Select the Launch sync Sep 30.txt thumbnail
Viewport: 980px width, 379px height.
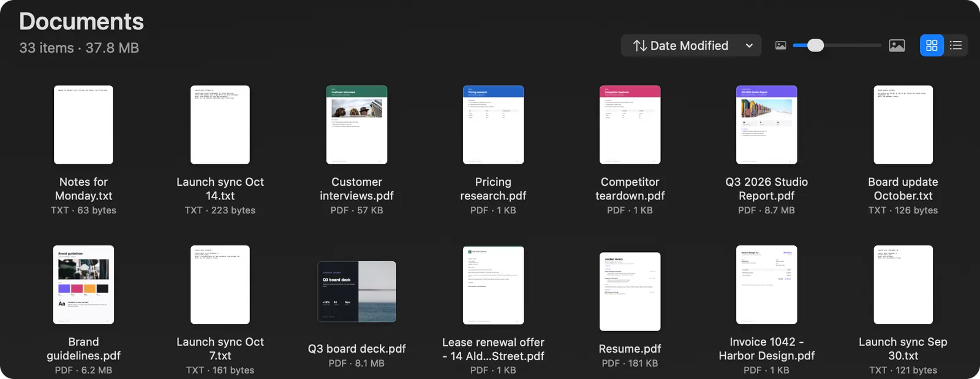903,285
